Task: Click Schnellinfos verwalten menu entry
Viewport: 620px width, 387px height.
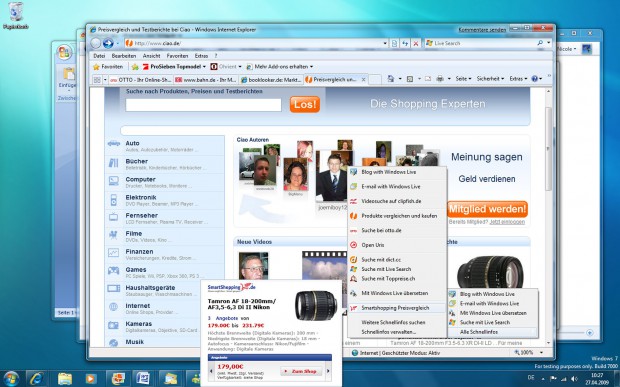Action: tap(397, 332)
